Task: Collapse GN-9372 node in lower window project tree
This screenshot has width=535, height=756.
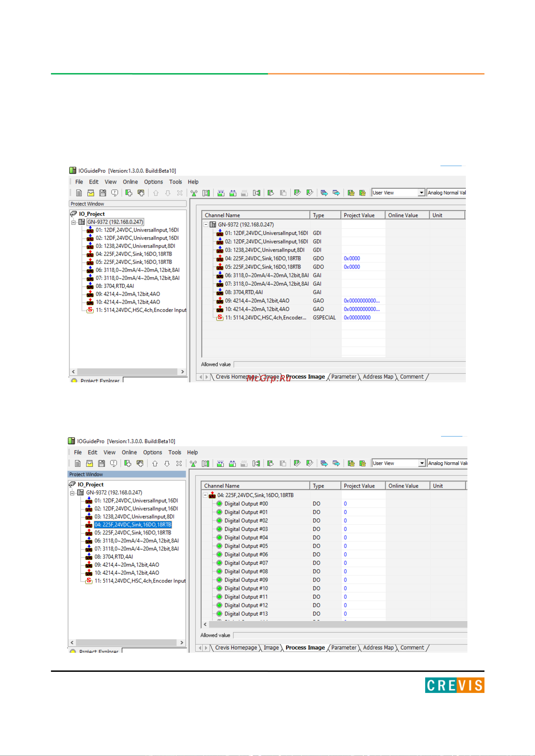Action: (73, 493)
